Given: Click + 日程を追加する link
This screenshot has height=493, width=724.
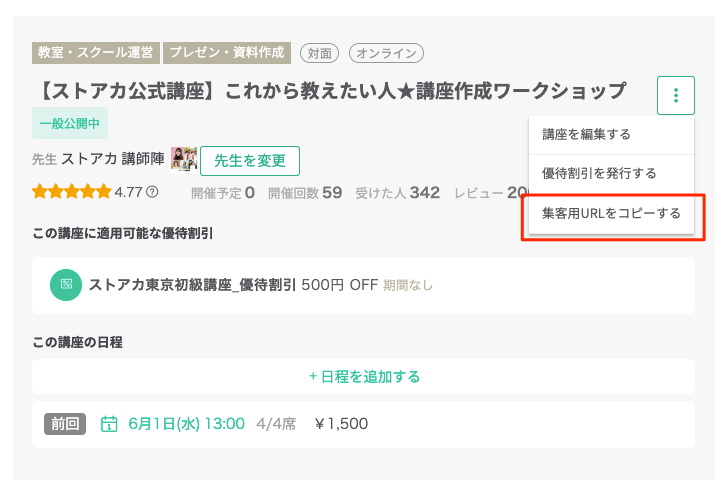Looking at the screenshot, I should pos(364,377).
